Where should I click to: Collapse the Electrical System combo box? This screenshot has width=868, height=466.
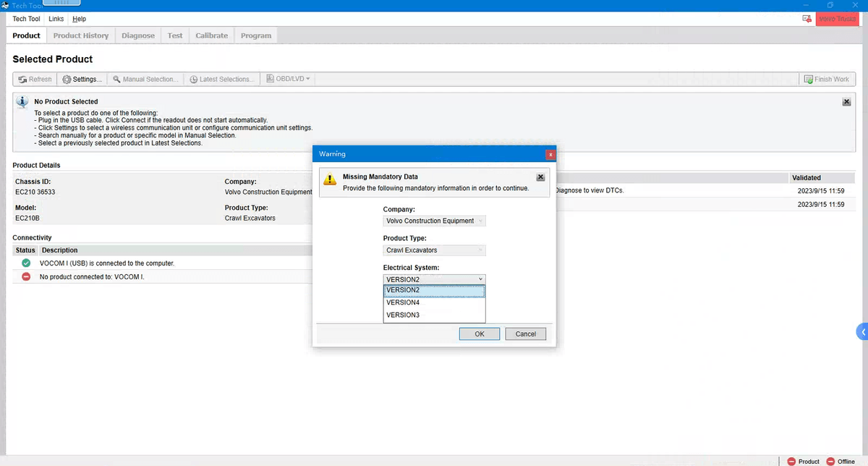point(480,279)
